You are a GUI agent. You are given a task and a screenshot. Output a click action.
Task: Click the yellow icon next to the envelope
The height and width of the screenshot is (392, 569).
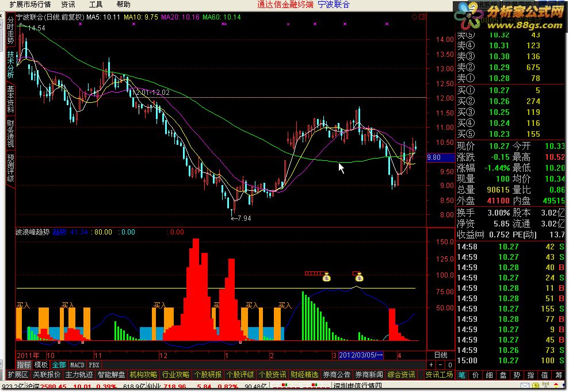click(535, 386)
